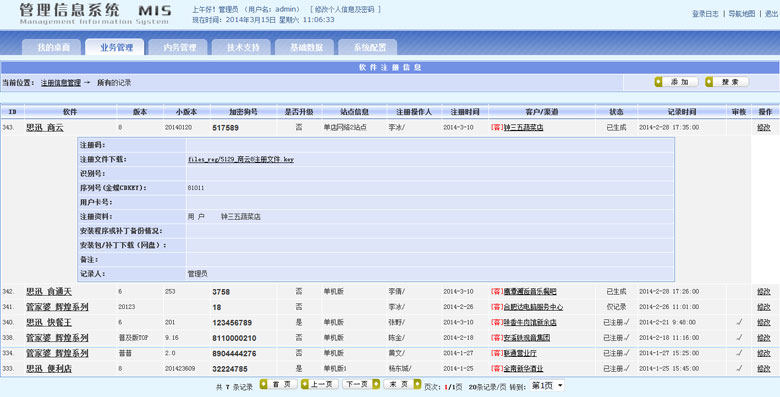Expand the 思迅 食通天 record
The image size is (780, 397).
49,292
